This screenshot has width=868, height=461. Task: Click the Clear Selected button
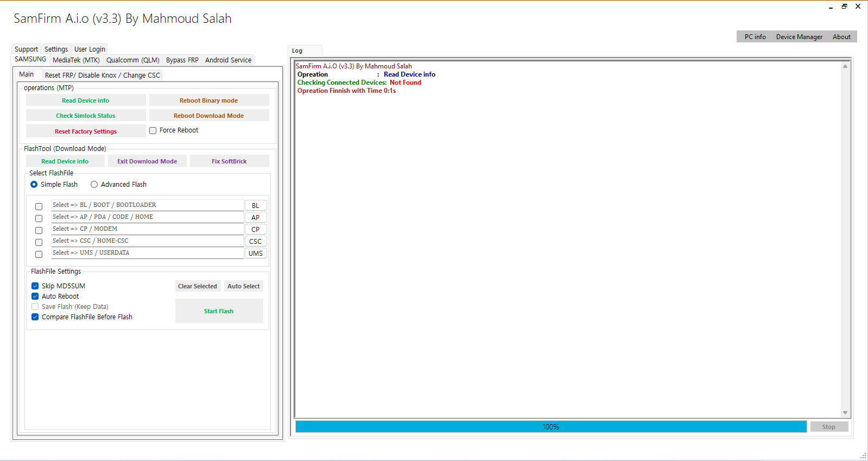pyautogui.click(x=198, y=286)
